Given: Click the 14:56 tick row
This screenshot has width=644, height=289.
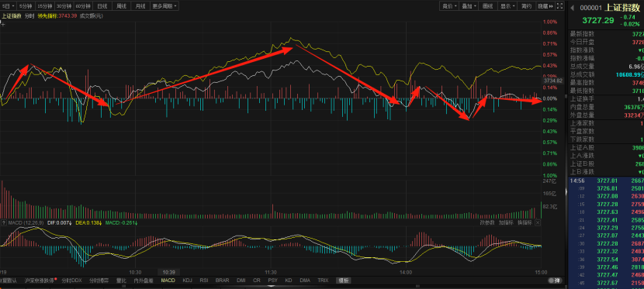Looking at the screenshot, I should pyautogui.click(x=606, y=181).
